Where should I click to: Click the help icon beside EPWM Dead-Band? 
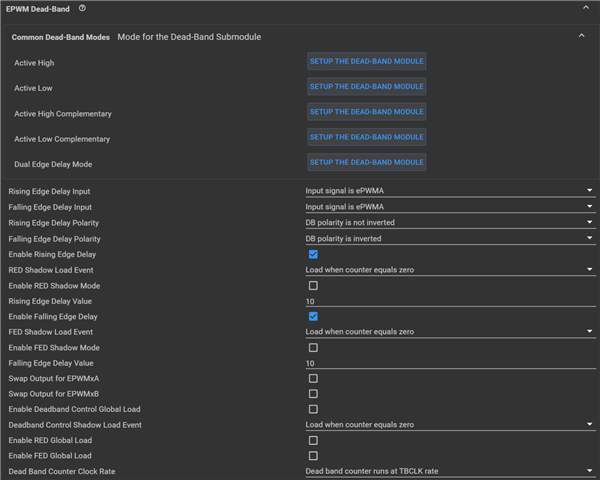coord(82,8)
